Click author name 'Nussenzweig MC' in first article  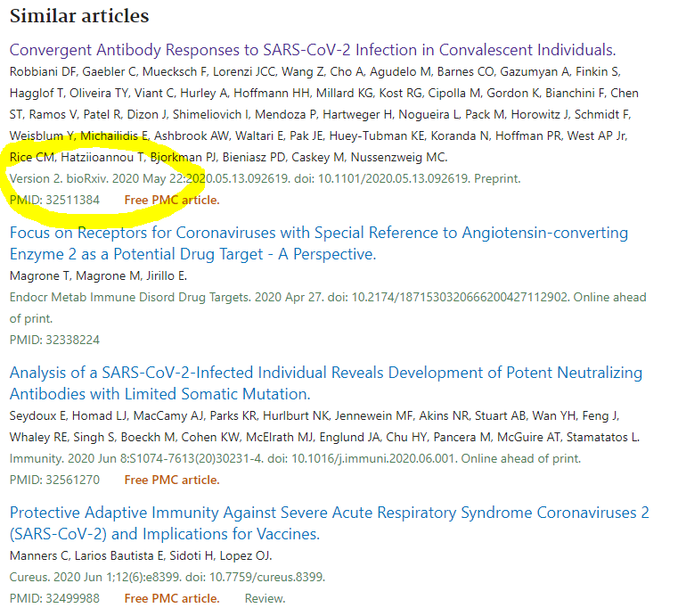click(x=398, y=157)
